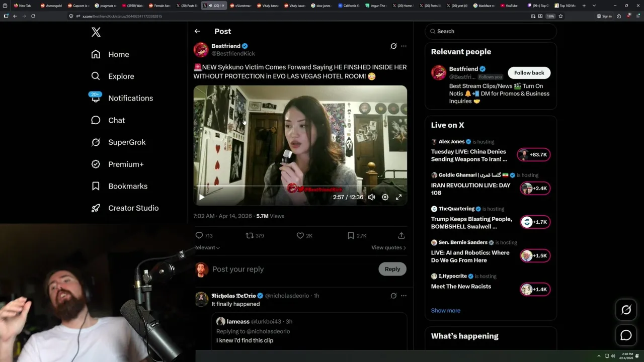Open Premium+ in the sidebar
The height and width of the screenshot is (362, 644).
tap(117, 164)
